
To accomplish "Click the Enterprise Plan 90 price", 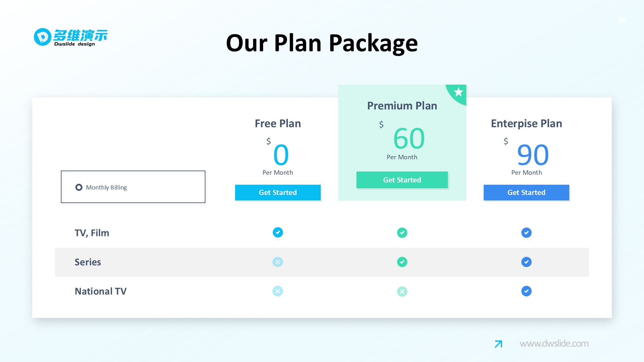I will click(533, 155).
